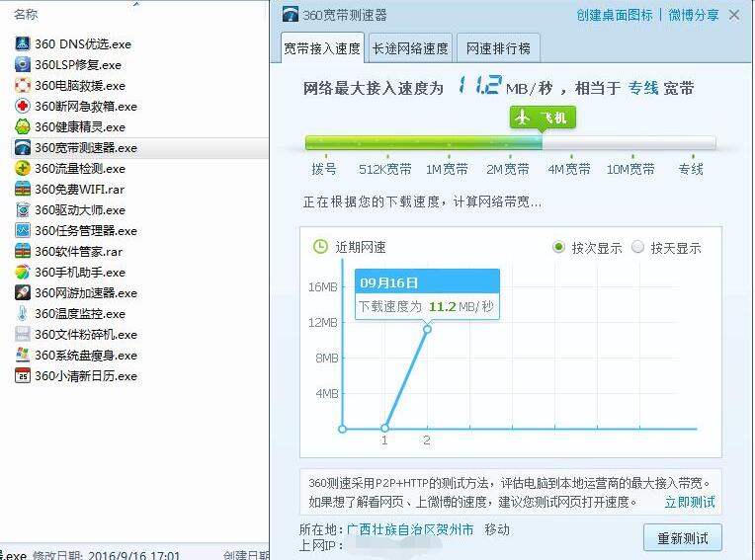Select the 按次显示 radio button
The width and height of the screenshot is (755, 560).
(558, 247)
